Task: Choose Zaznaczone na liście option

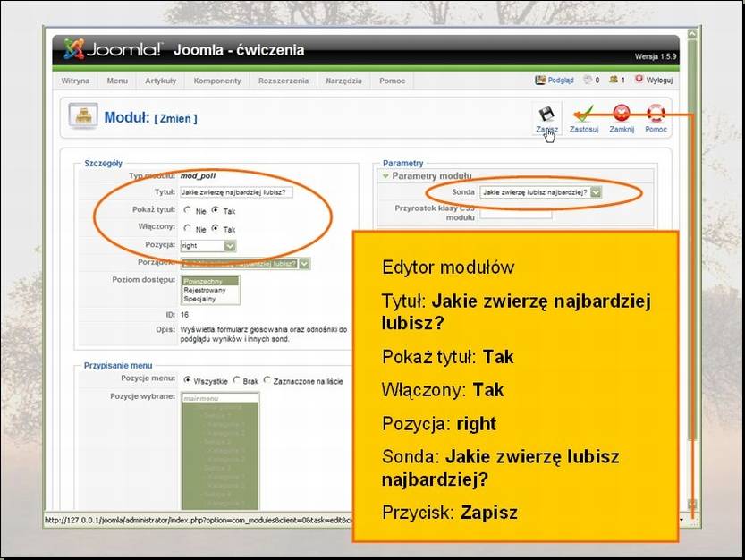Action: [x=267, y=380]
